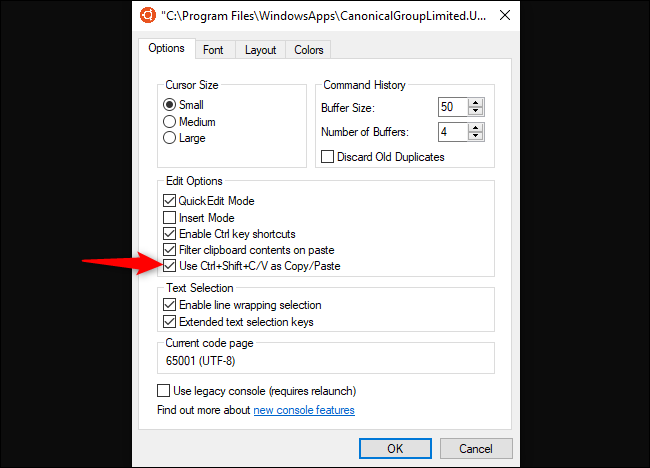Image resolution: width=650 pixels, height=468 pixels.
Task: Click the Number of Buffers field
Action: (453, 132)
